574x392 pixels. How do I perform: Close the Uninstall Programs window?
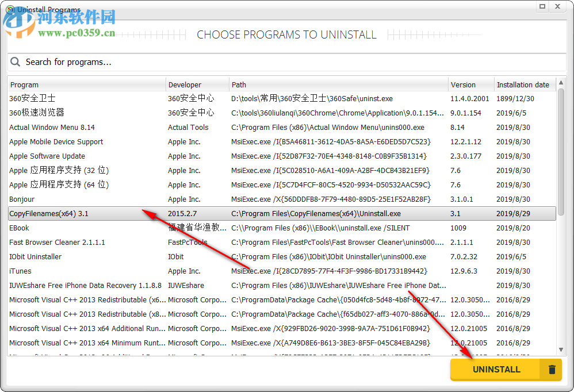(x=557, y=6)
